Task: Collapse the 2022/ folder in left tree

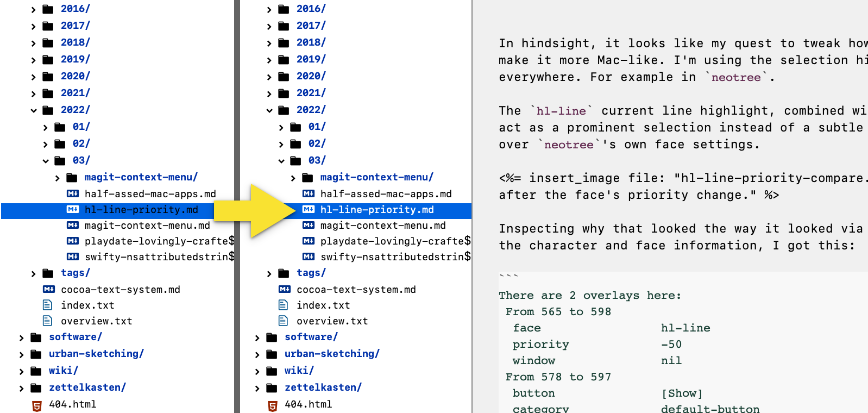Action: 33,111
